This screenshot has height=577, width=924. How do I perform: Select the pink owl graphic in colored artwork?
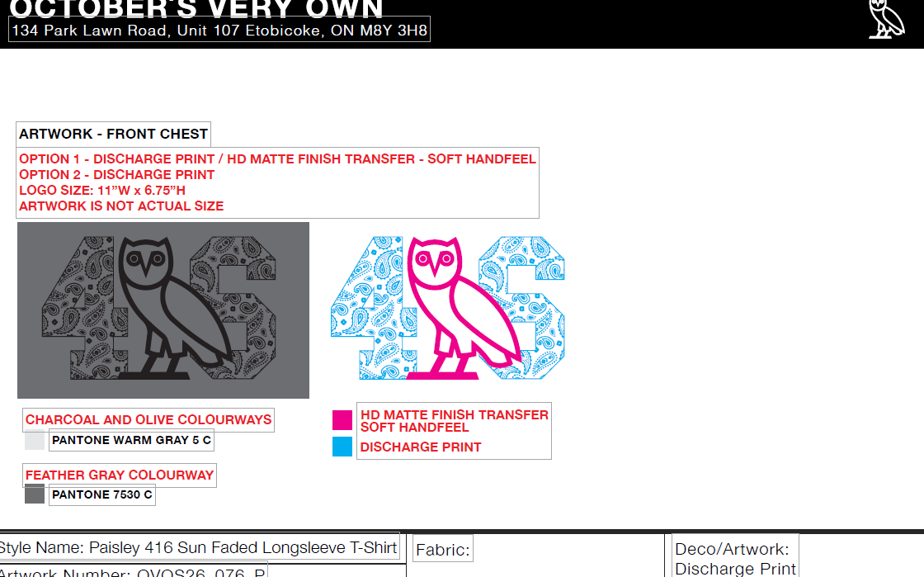coord(463,308)
